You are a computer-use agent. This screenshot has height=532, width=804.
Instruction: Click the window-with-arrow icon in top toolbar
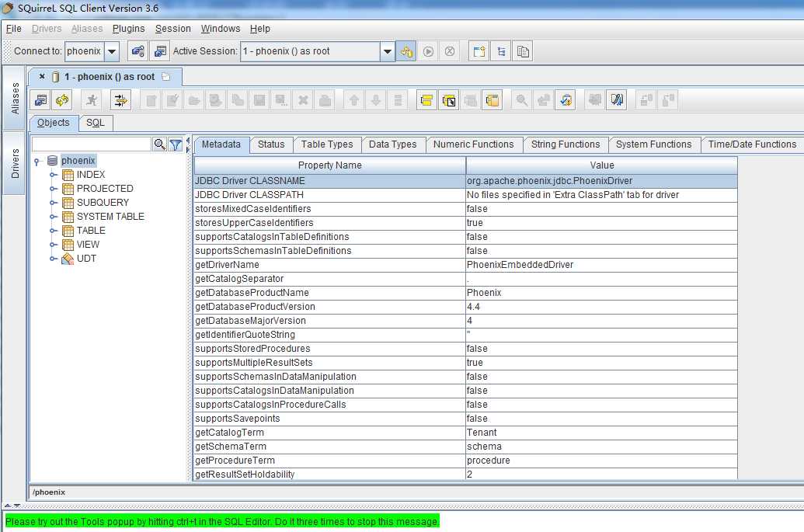(x=479, y=51)
